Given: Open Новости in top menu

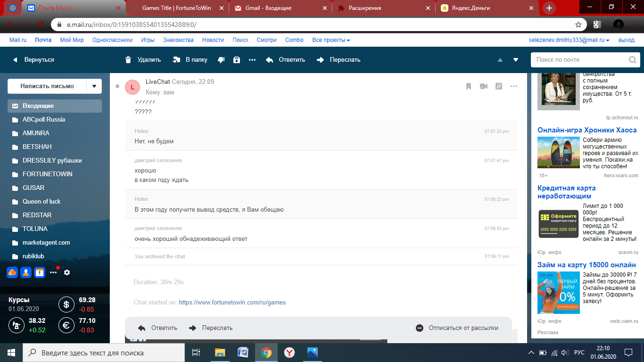Looking at the screenshot, I should 213,40.
